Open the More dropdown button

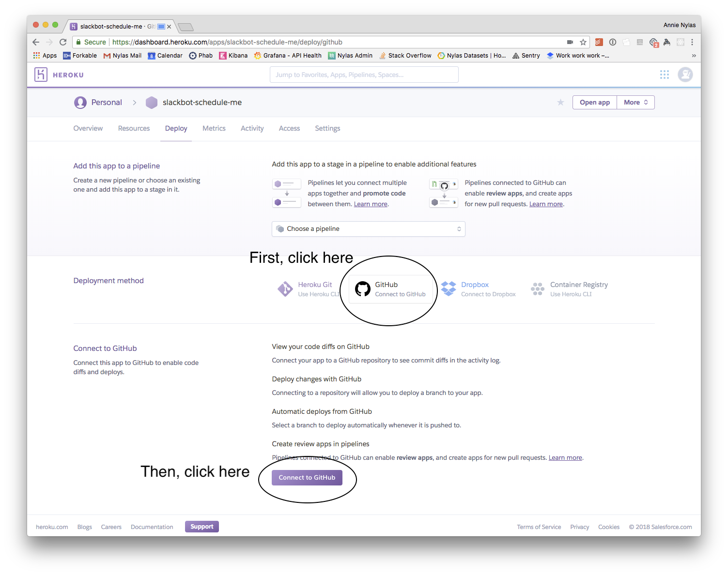[635, 102]
